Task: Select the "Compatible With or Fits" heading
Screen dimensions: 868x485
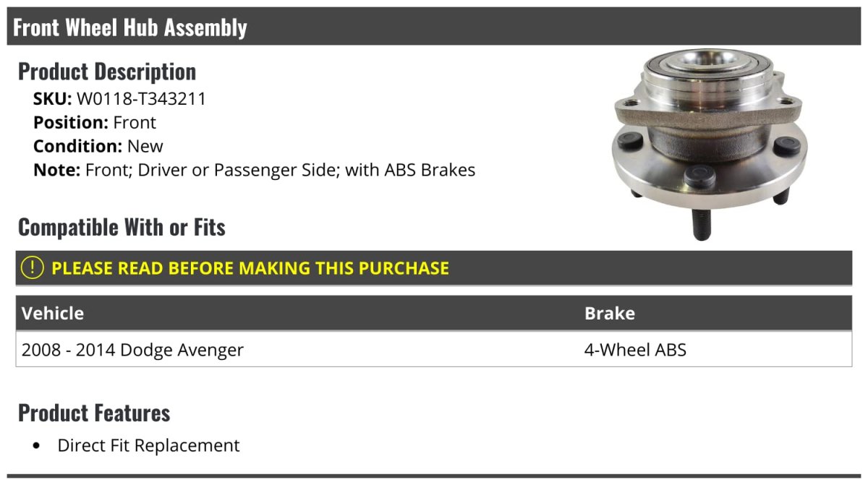Action: [x=122, y=228]
